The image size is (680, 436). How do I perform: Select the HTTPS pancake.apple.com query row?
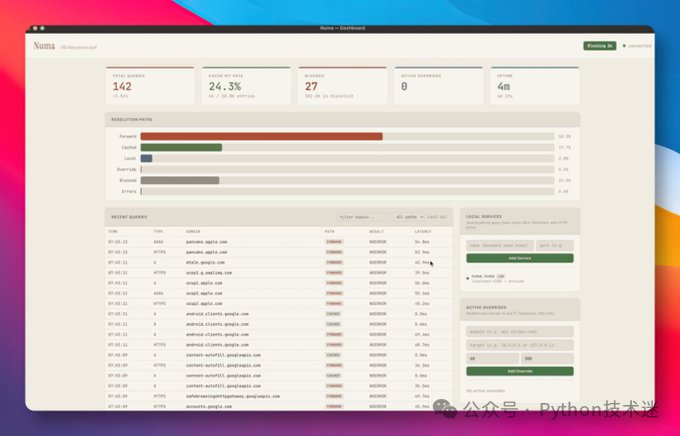click(x=279, y=252)
